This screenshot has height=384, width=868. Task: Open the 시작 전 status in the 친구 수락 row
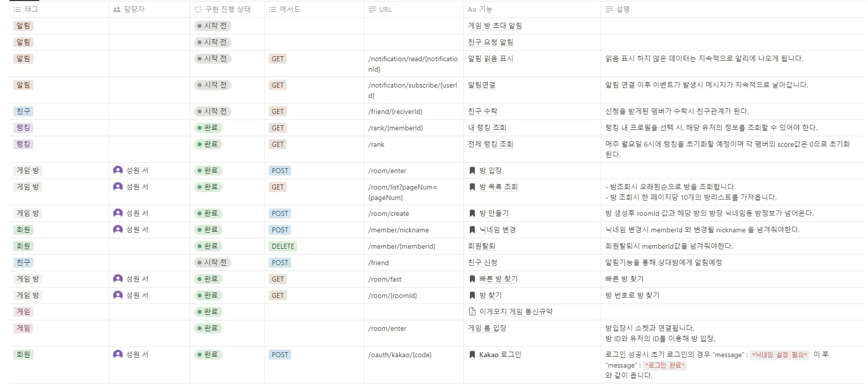[x=213, y=111]
